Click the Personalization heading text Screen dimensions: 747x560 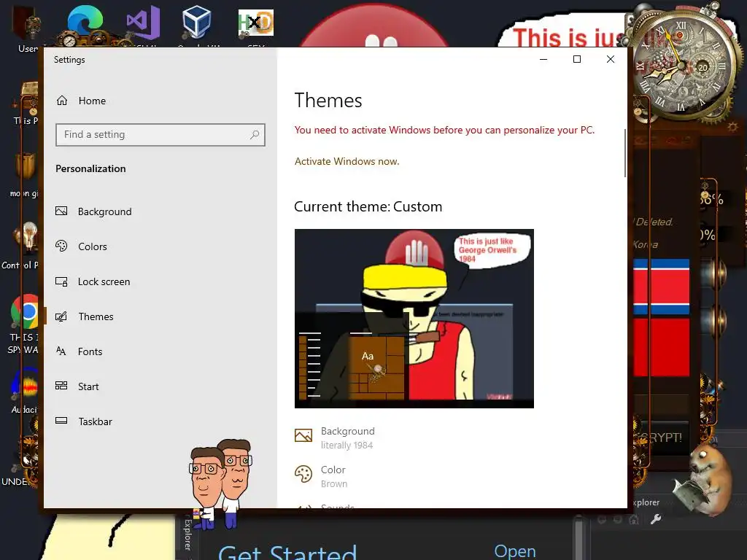(x=90, y=168)
